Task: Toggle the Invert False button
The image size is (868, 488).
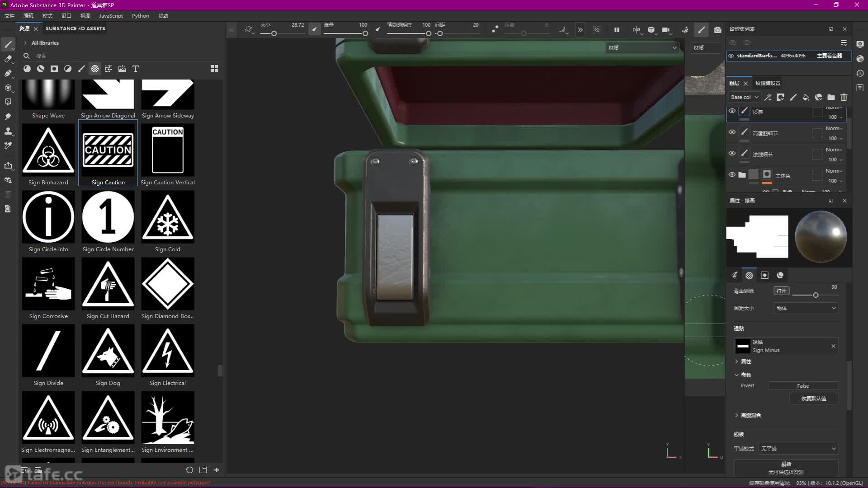Action: click(x=803, y=386)
